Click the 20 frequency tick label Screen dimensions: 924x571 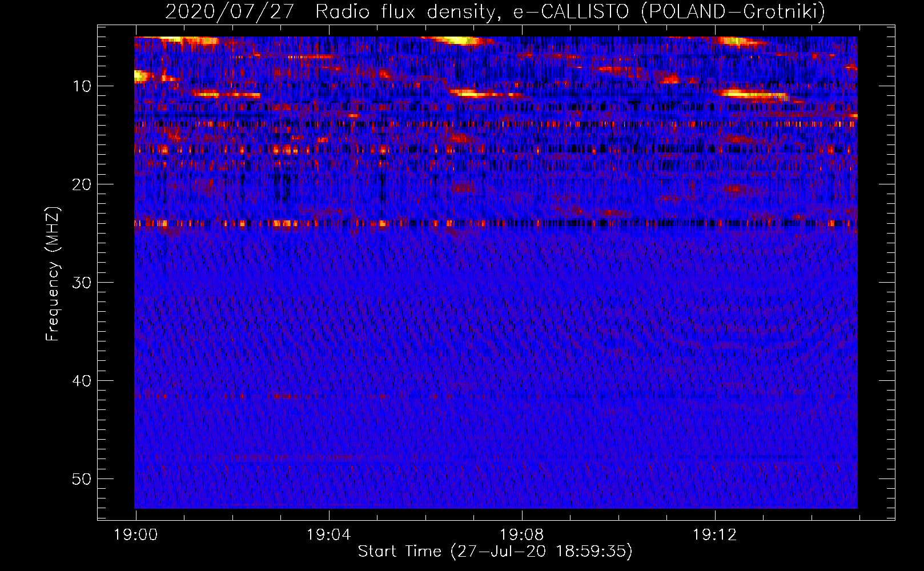pyautogui.click(x=82, y=184)
